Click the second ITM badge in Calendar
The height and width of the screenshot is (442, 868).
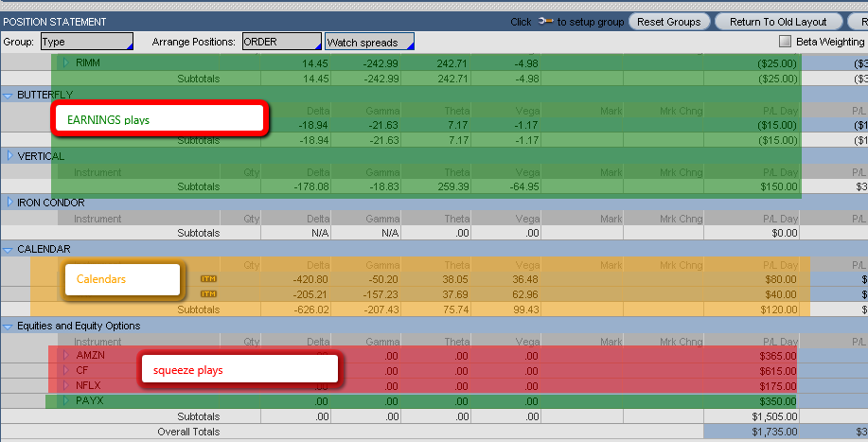click(208, 294)
